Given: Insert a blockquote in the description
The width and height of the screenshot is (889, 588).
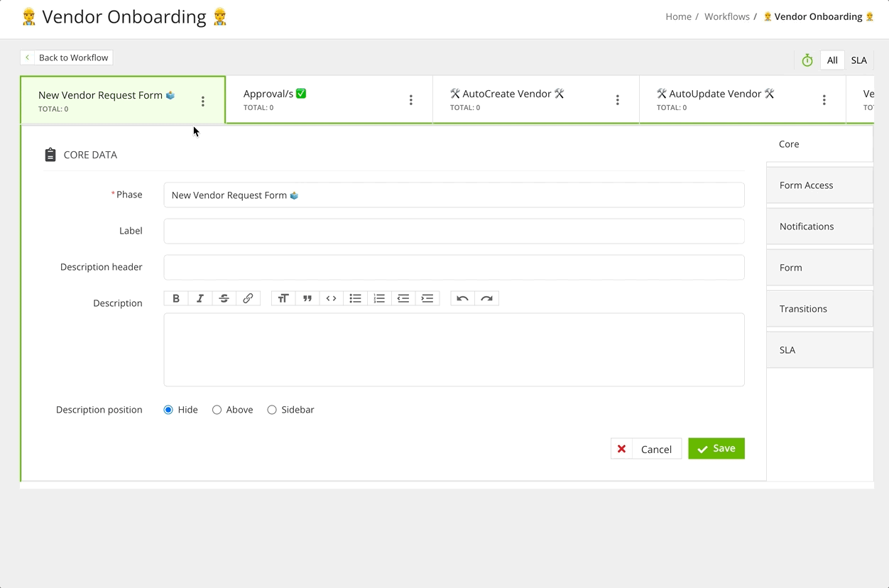Looking at the screenshot, I should pos(307,298).
